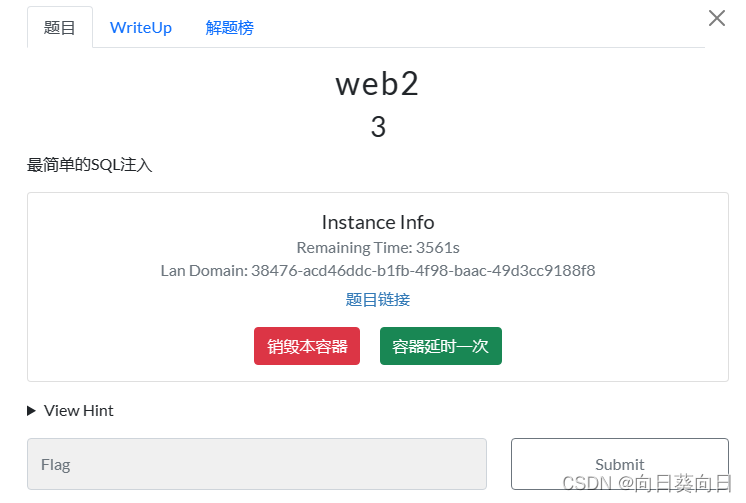Viewport: 746px width, 503px height.
Task: Open the 题目链接 challenge link
Action: click(378, 299)
